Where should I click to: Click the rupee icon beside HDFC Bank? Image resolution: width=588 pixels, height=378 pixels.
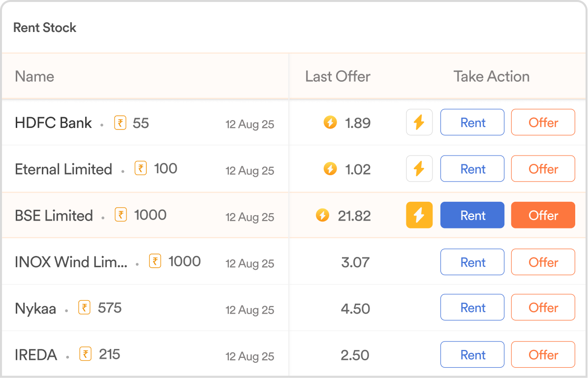120,123
